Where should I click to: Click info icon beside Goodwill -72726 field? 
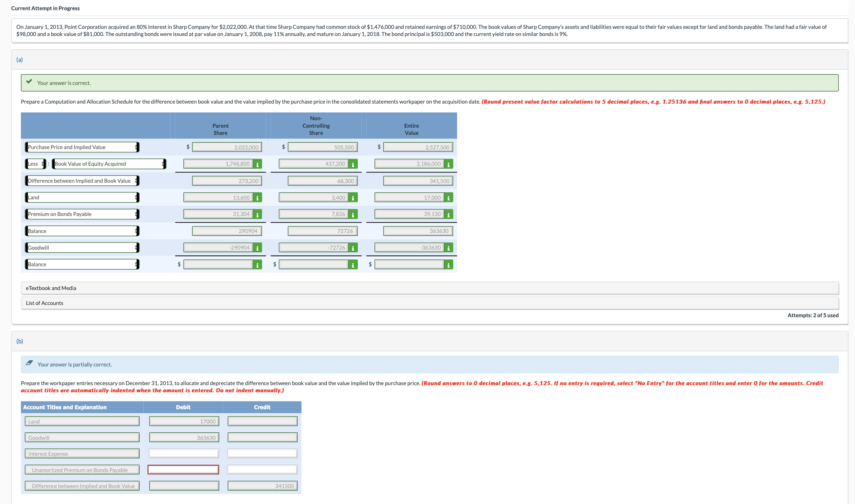tap(353, 248)
